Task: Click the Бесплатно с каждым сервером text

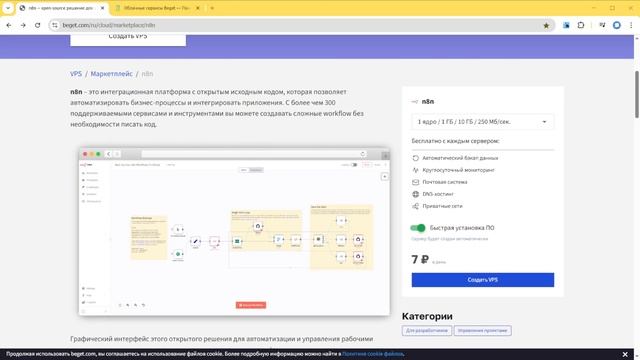Action: (x=456, y=141)
